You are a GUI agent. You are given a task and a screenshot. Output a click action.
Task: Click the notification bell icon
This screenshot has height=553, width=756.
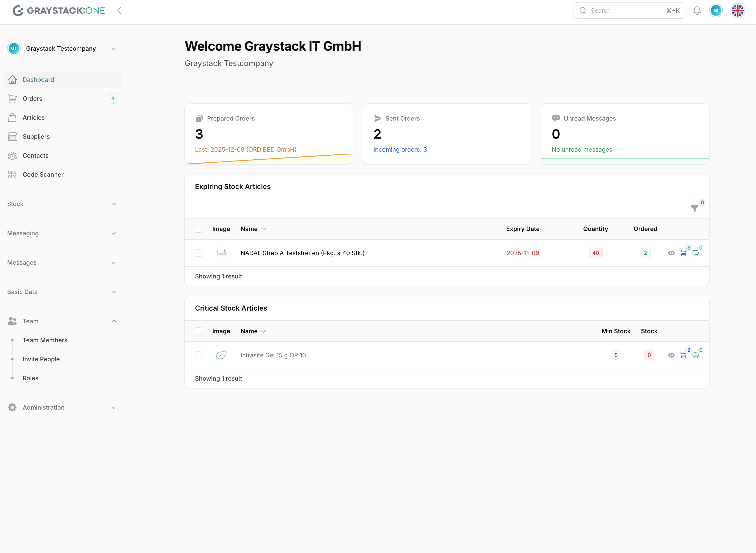(697, 11)
